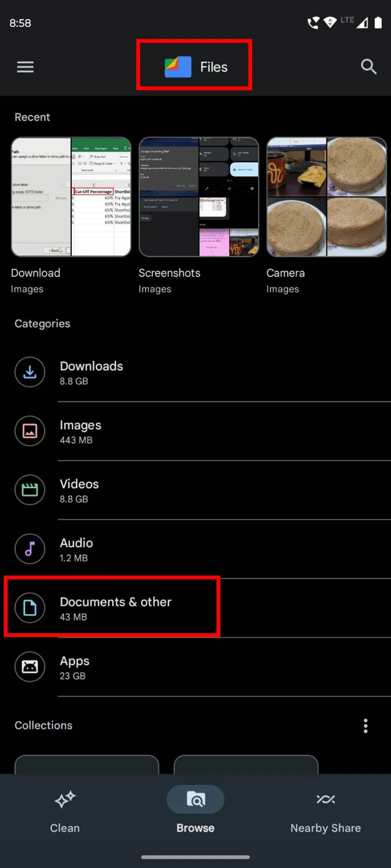Tap the Camera label under Recent
Image resolution: width=391 pixels, height=868 pixels.
coord(285,273)
